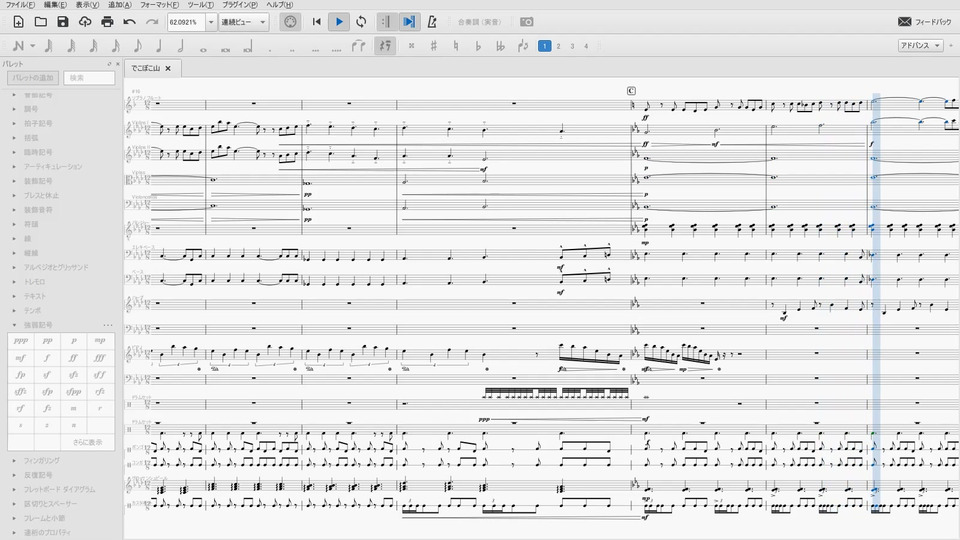Apply flat accidental
Screen dimensions: 960x540
click(478, 46)
